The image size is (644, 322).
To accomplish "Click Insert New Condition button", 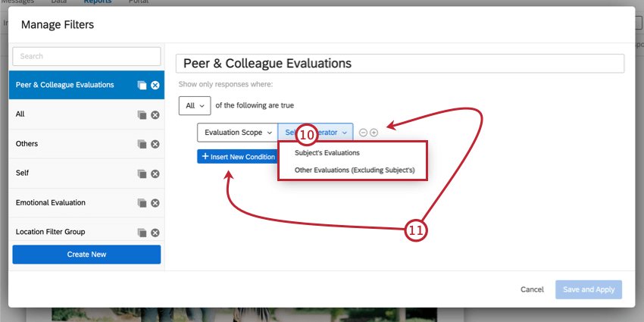I will tap(238, 157).
